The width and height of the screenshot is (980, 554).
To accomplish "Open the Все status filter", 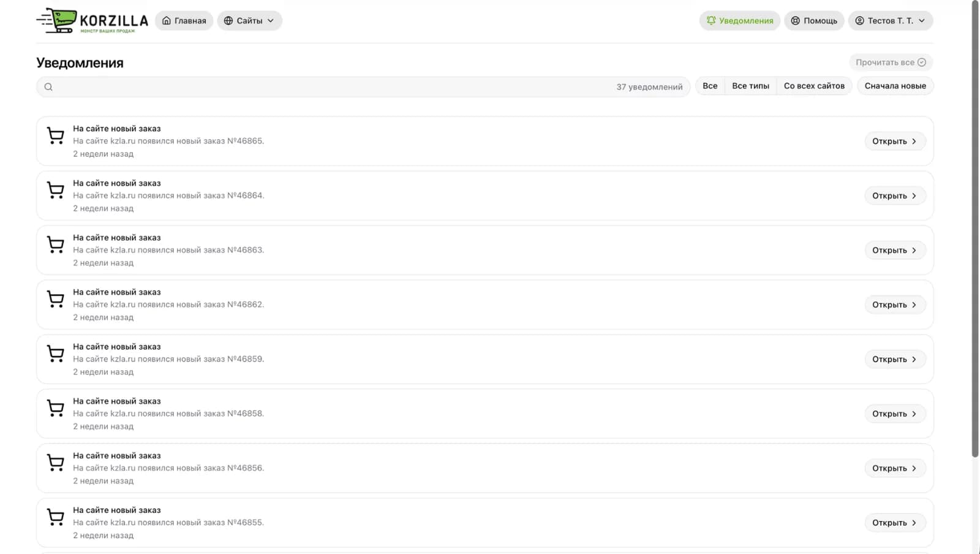I will coord(710,86).
